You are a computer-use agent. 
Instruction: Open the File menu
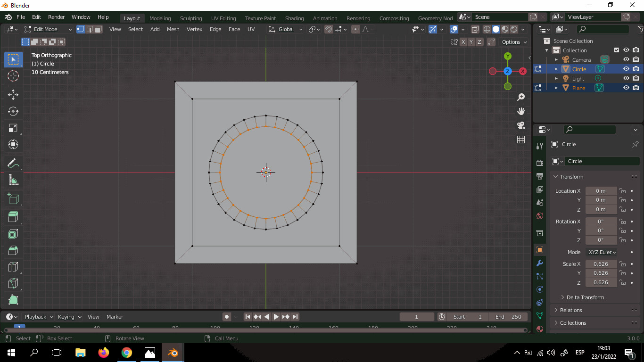[x=21, y=17]
